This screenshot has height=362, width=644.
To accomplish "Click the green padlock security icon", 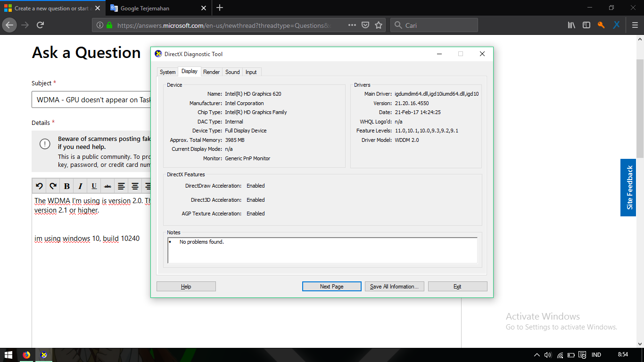I will click(109, 25).
